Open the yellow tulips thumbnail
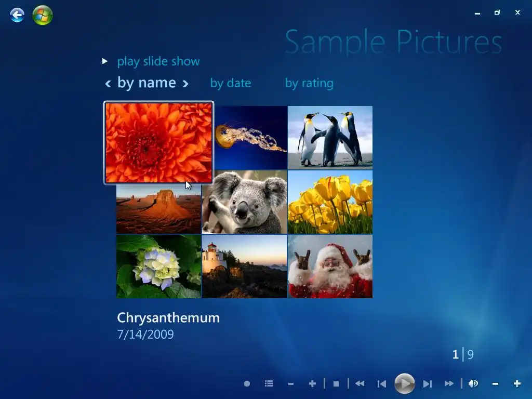Viewport: 532px width, 399px height. pos(330,202)
